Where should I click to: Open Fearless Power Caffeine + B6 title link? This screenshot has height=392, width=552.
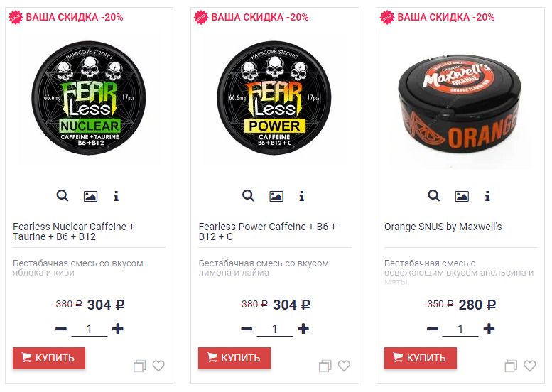[267, 232]
